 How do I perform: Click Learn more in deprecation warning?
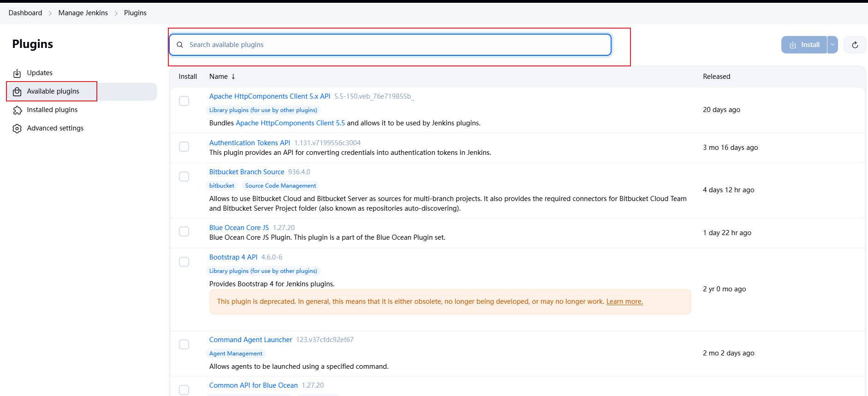point(624,301)
